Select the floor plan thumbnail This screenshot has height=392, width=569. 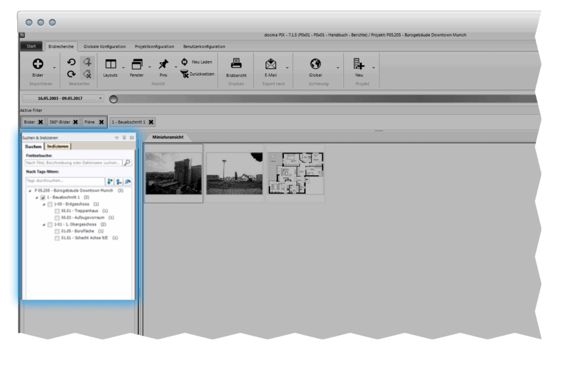tap(295, 173)
